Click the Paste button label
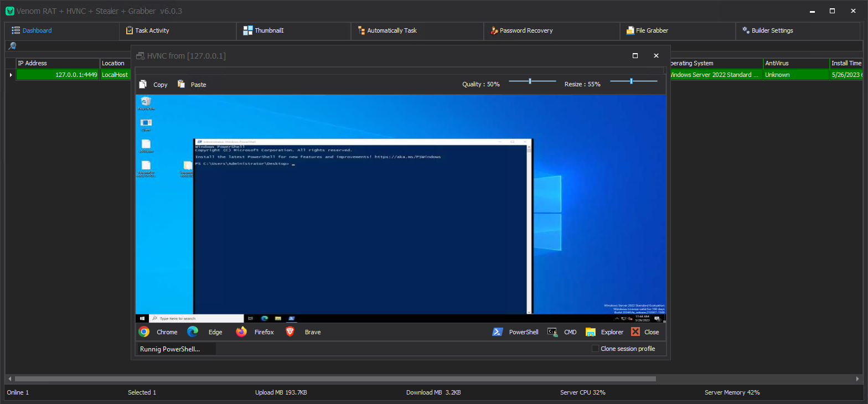The image size is (868, 404). tap(198, 85)
